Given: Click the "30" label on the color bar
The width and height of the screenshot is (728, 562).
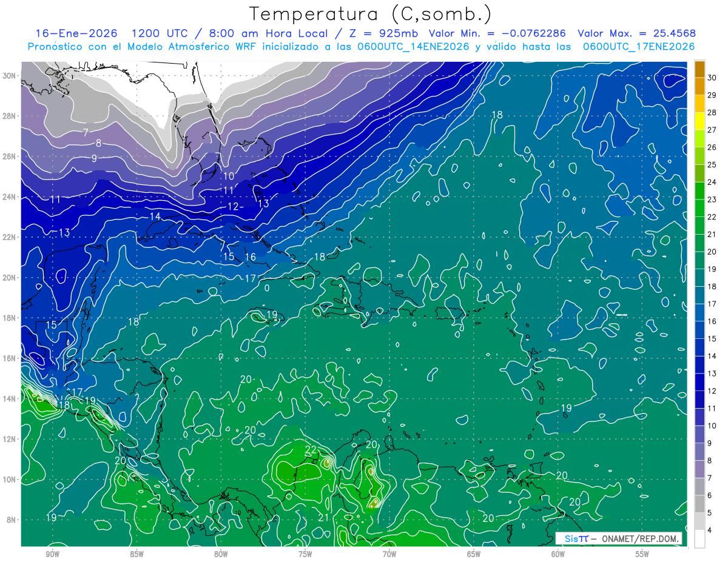Looking at the screenshot, I should (x=712, y=78).
